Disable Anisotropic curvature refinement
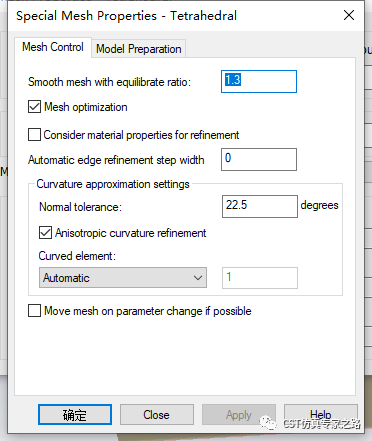The width and height of the screenshot is (372, 441). click(x=45, y=233)
